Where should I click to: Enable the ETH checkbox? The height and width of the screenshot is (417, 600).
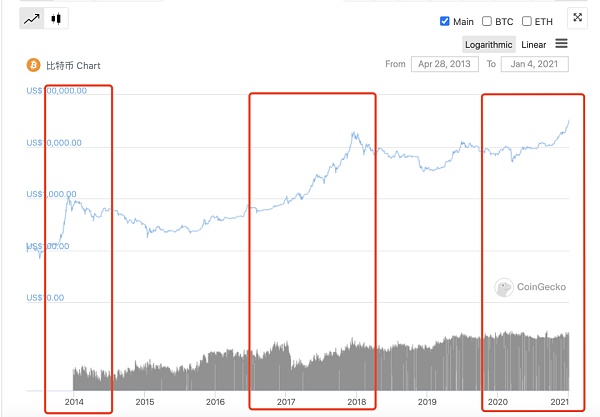click(x=527, y=21)
